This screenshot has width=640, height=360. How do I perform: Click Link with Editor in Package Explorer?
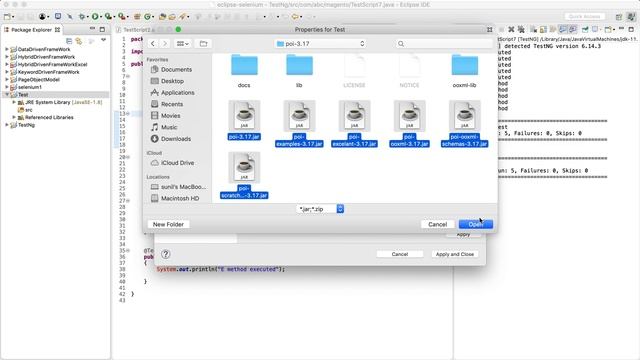pyautogui.click(x=79, y=41)
